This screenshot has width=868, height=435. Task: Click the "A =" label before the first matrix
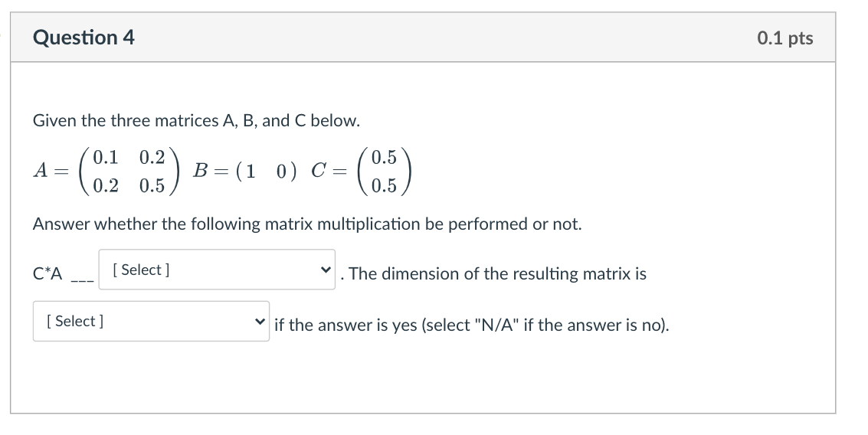point(49,172)
